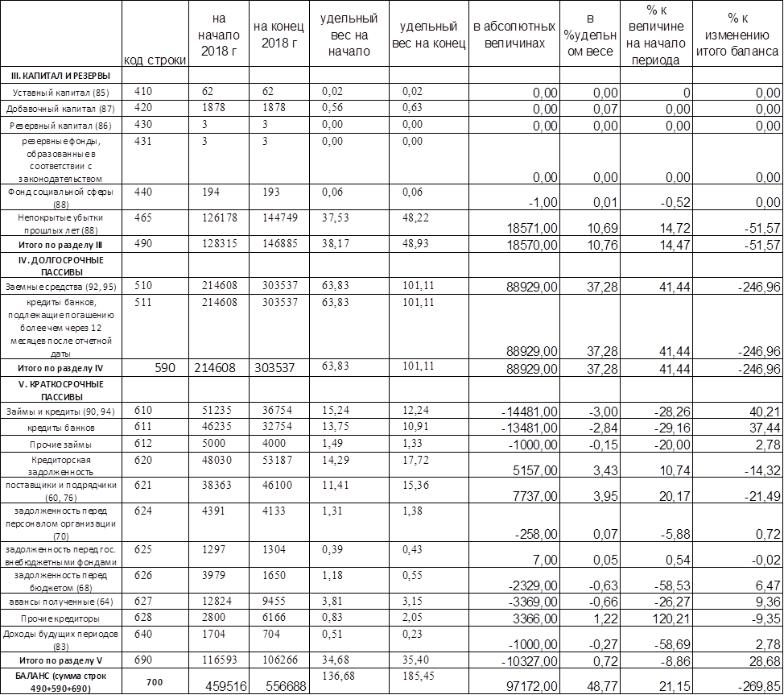Select 'Прочие займы' cell
This screenshot has height=695, width=784.
61,444
